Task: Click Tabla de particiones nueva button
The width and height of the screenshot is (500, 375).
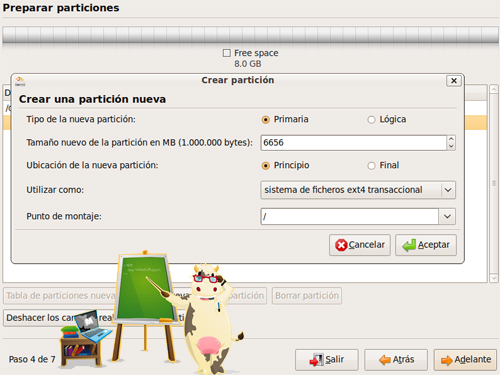Action: click(x=60, y=296)
